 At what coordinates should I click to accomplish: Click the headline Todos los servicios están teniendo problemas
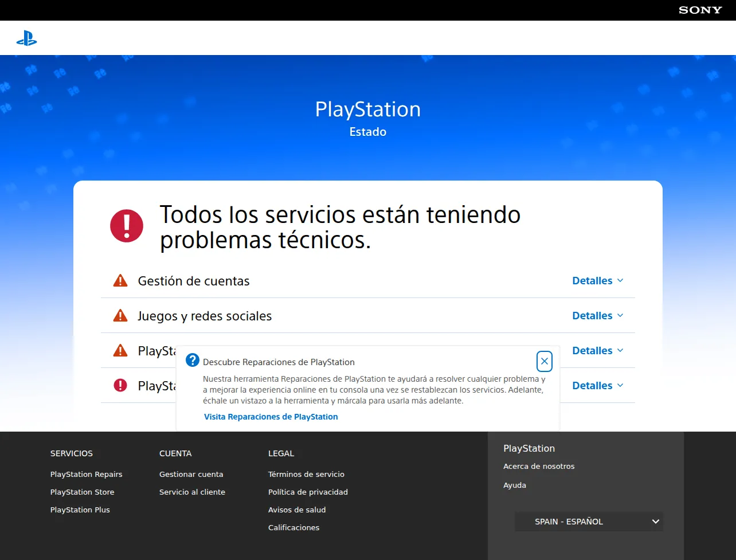[x=340, y=227]
